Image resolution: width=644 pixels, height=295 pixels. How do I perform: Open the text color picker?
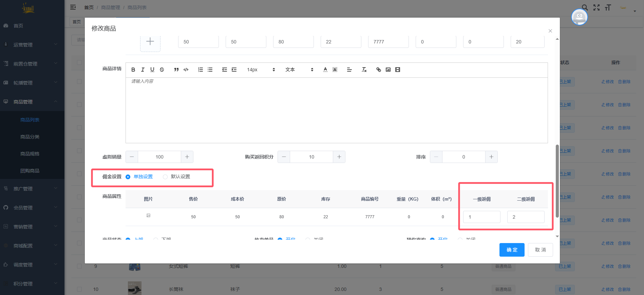[325, 70]
